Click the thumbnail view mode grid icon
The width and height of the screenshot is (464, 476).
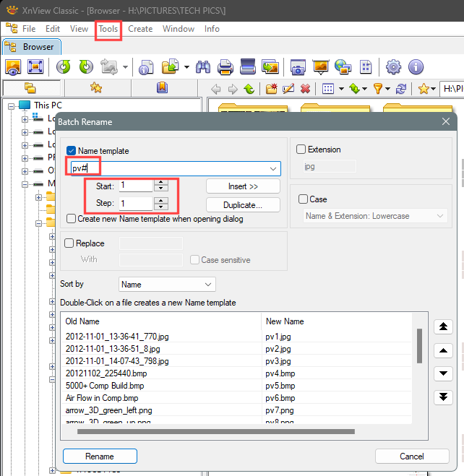(328, 89)
